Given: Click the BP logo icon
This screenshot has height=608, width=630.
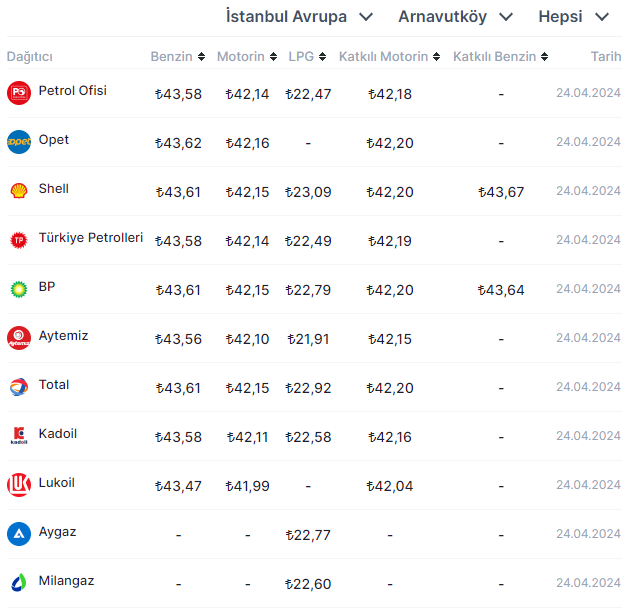Looking at the screenshot, I should coord(19,289).
